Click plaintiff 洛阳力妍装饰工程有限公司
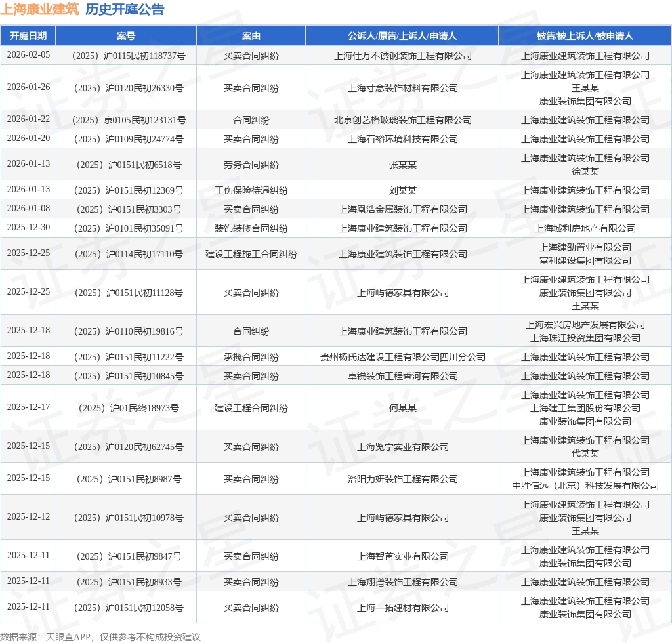This screenshot has width=672, height=643. coord(403,479)
